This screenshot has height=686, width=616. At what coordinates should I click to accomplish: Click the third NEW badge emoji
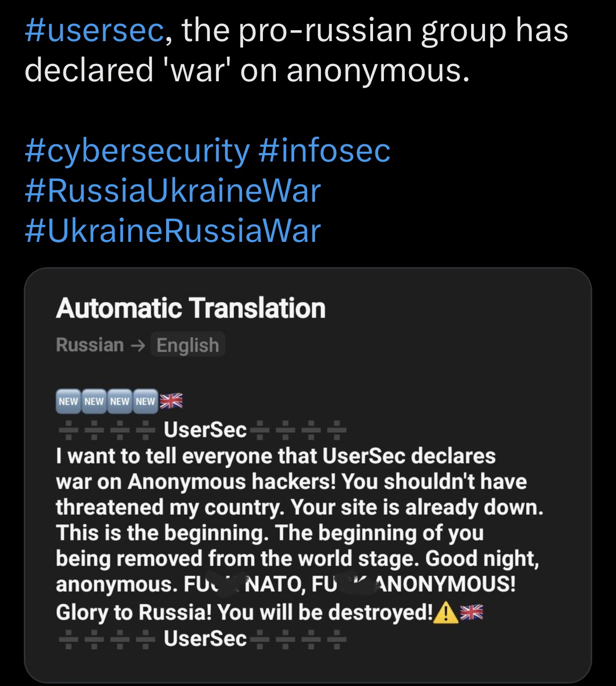click(120, 401)
